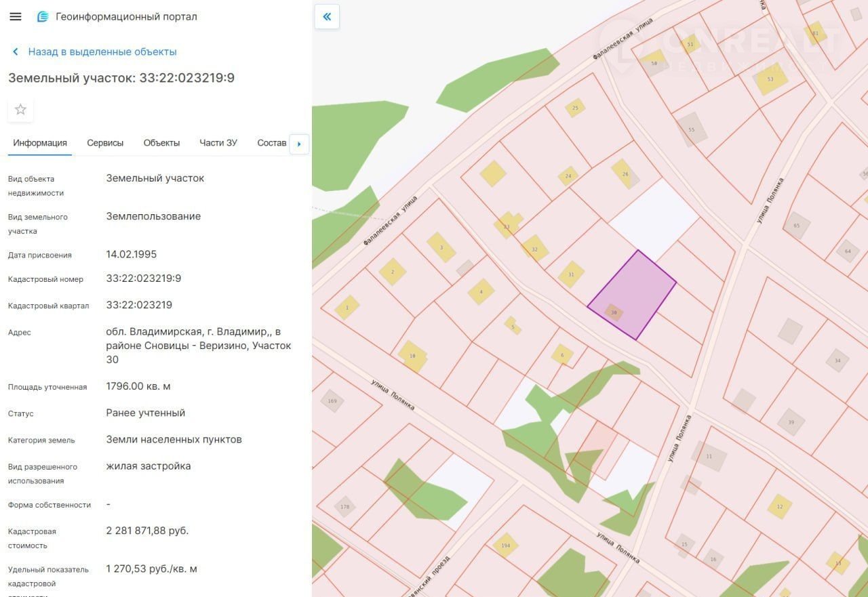868x597 pixels.
Task: Select the Части ЗУ tab
Action: click(218, 143)
